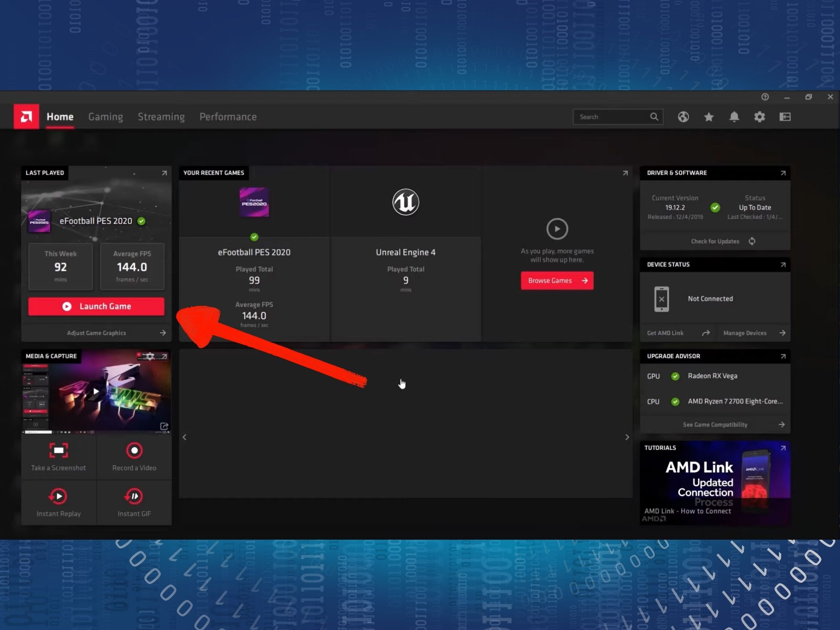Click the AMD logo icon
The height and width of the screenshot is (630, 840).
[x=26, y=116]
